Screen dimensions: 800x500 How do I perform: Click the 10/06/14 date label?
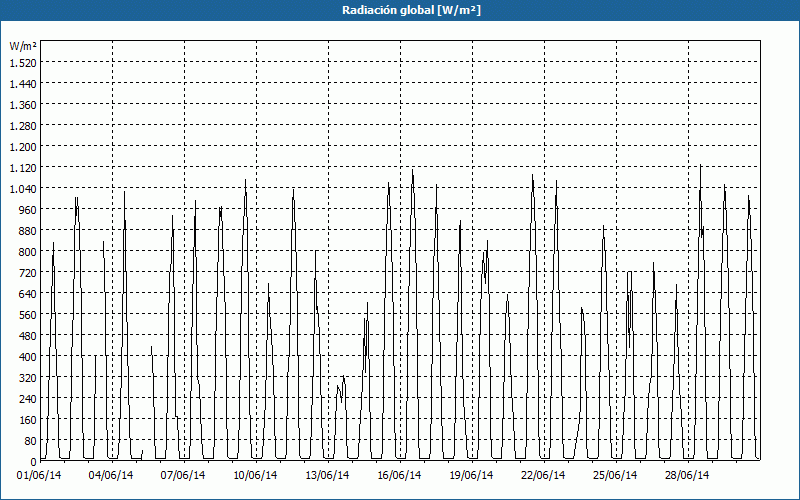click(x=255, y=475)
